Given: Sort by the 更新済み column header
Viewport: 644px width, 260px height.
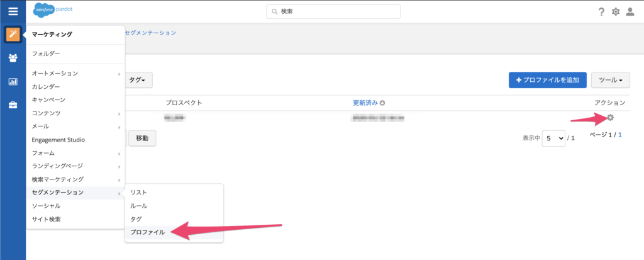Looking at the screenshot, I should (365, 103).
